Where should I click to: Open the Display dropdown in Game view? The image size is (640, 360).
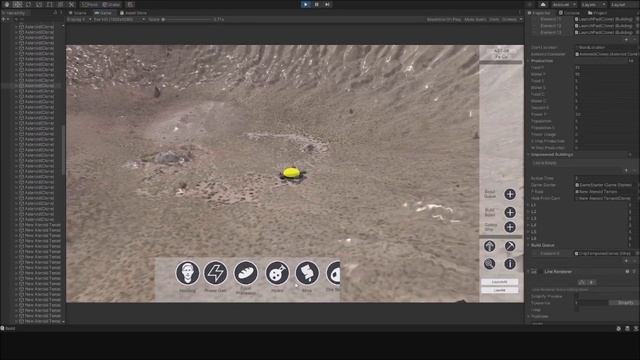[x=79, y=19]
